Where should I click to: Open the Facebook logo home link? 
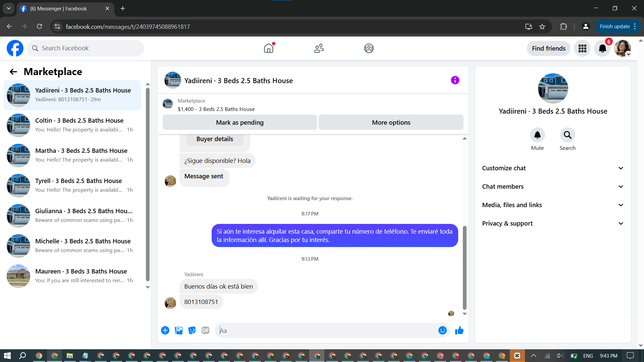coord(15,48)
